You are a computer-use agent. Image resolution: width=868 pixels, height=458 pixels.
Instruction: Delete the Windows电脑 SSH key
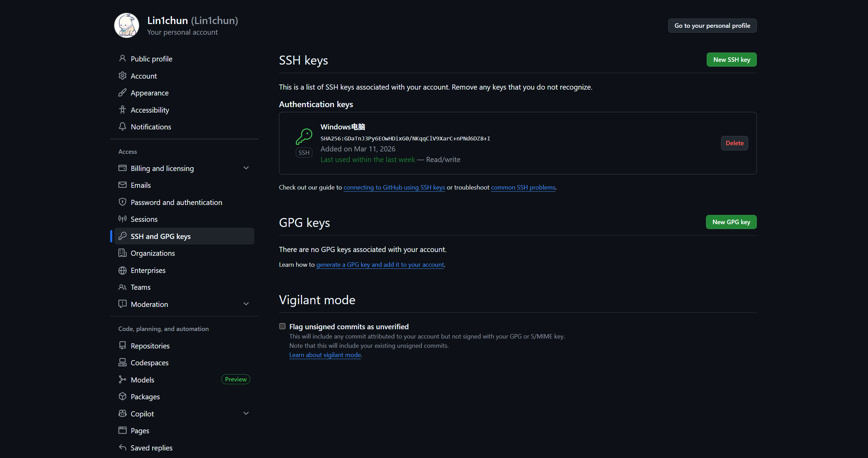click(734, 143)
